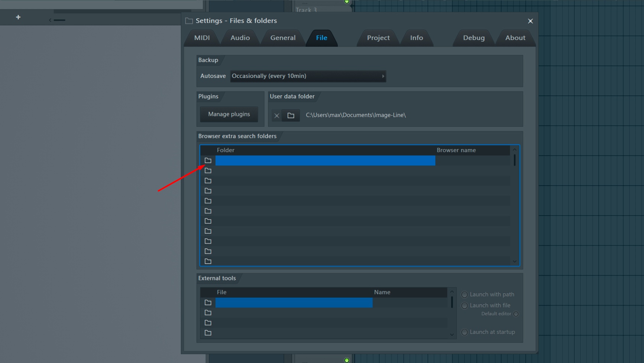644x363 pixels.
Task: Click folder icon of last visible search folder row
Action: pos(208,261)
